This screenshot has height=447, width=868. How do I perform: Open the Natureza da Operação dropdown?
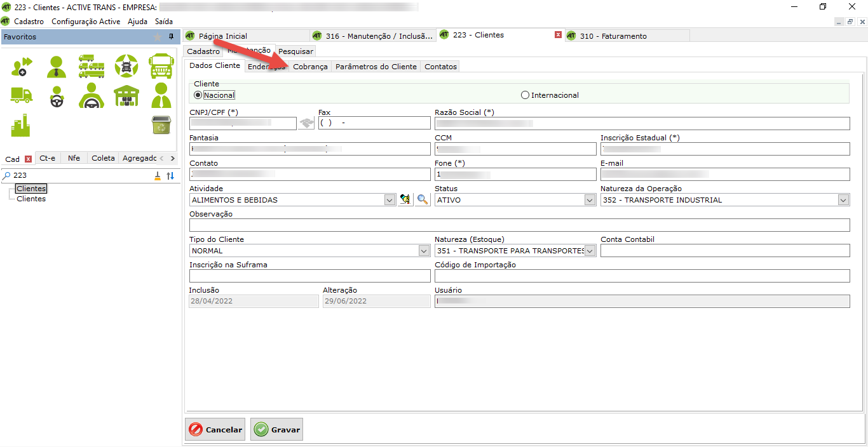[843, 200]
